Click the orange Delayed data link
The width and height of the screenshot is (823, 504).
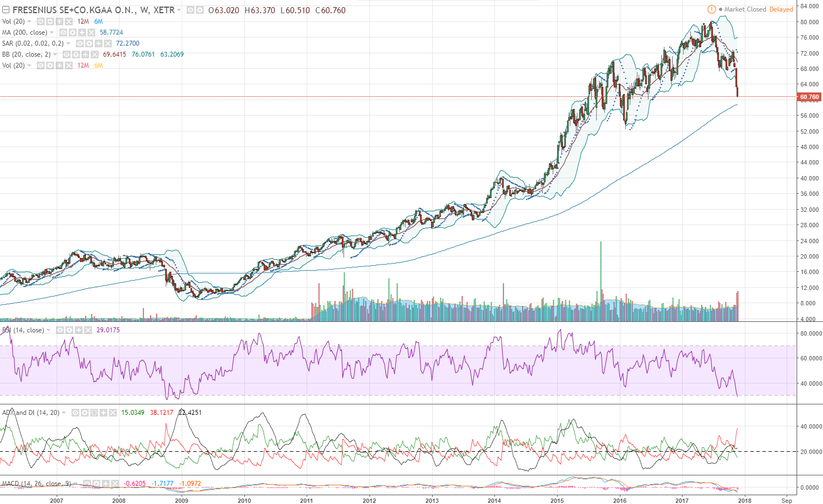781,9
